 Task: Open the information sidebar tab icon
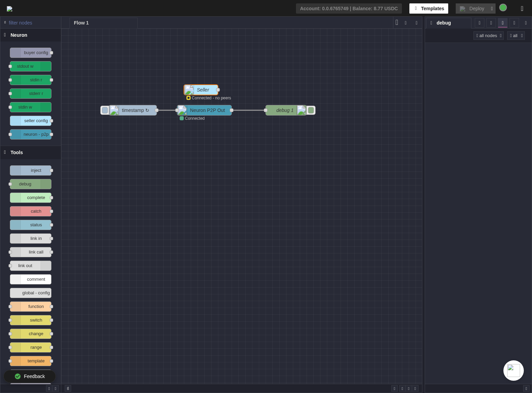click(x=480, y=23)
